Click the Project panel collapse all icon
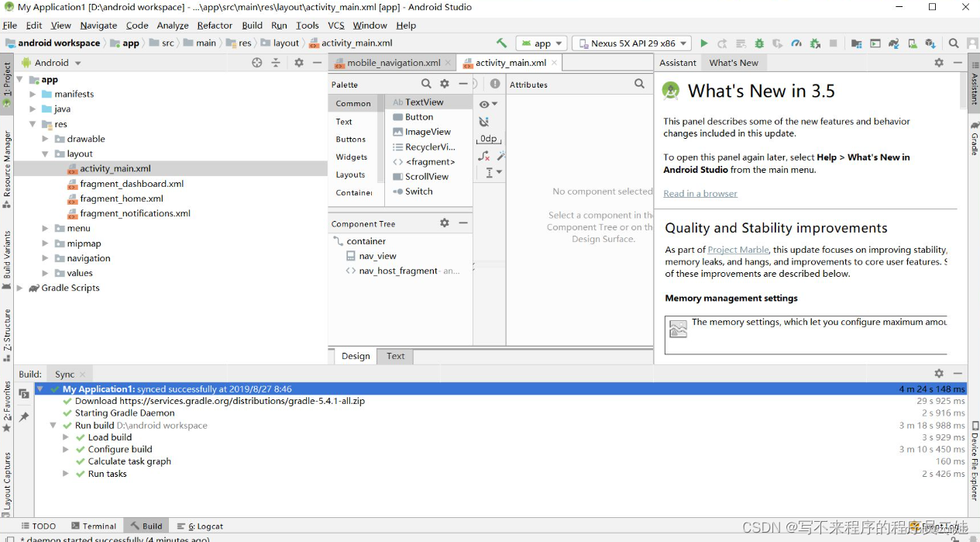Image resolution: width=980 pixels, height=542 pixels. 276,63
